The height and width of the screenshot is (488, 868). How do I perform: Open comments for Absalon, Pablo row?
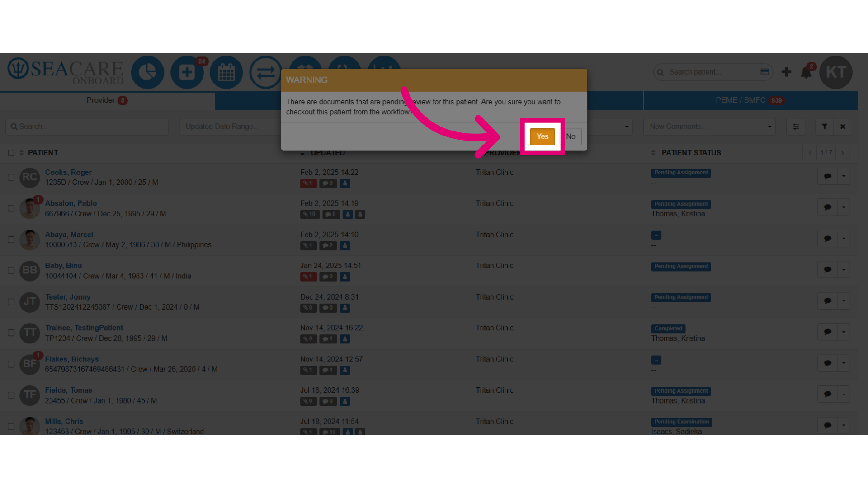[827, 207]
